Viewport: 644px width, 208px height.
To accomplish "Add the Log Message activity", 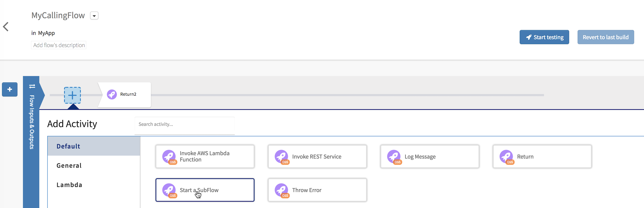I will click(430, 157).
